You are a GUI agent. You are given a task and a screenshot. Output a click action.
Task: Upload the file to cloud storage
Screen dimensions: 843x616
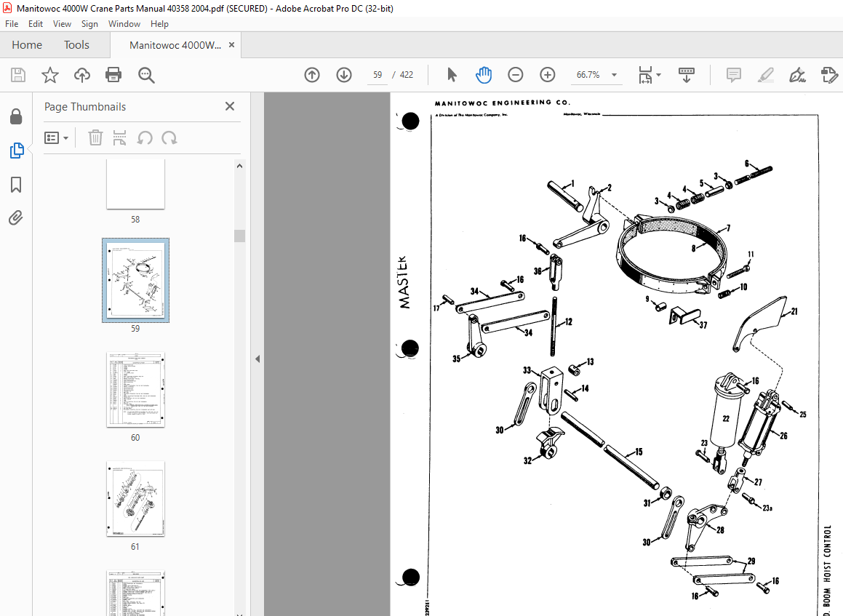[x=81, y=75]
